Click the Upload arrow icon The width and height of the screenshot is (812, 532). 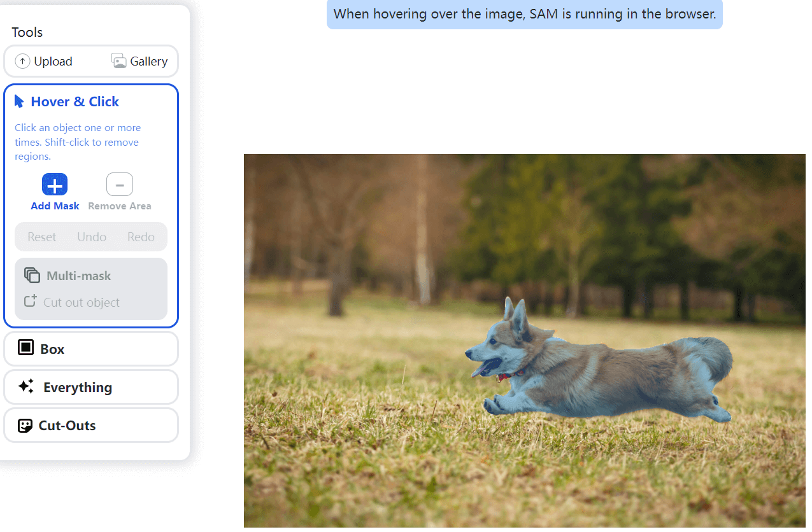point(22,61)
